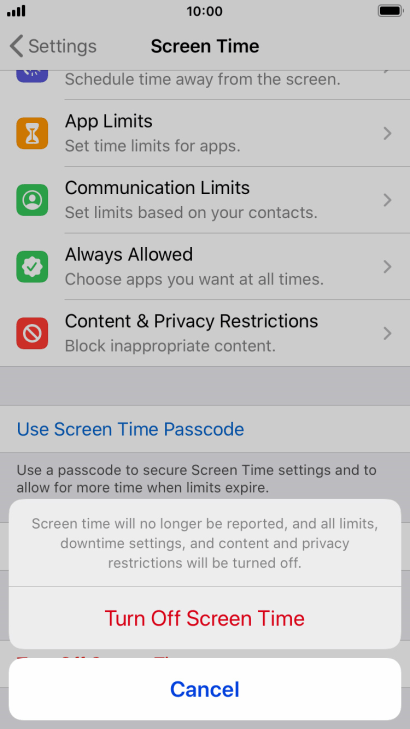Image resolution: width=410 pixels, height=729 pixels.
Task: Select Content & Privacy Restrictions menu row
Action: [x=205, y=333]
